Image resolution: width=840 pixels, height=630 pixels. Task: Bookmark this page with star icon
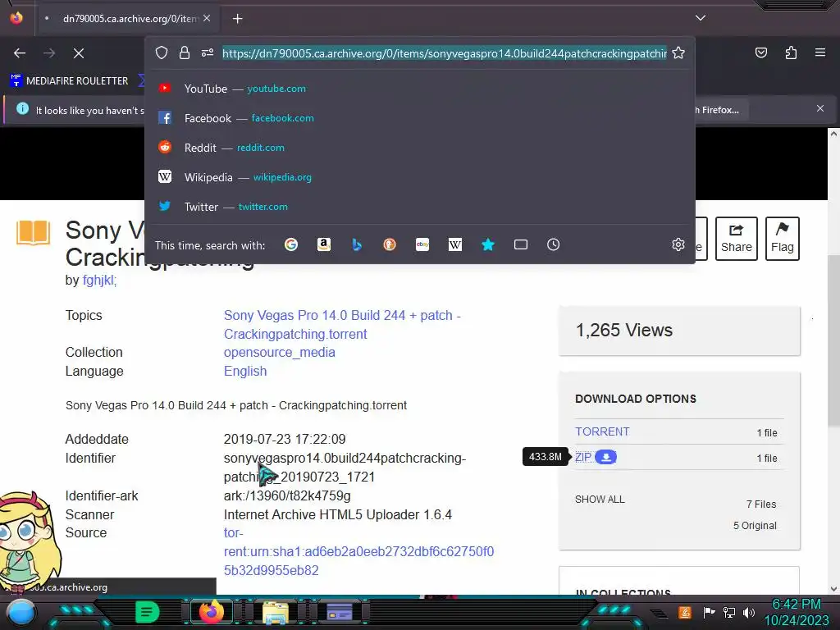pyautogui.click(x=678, y=52)
